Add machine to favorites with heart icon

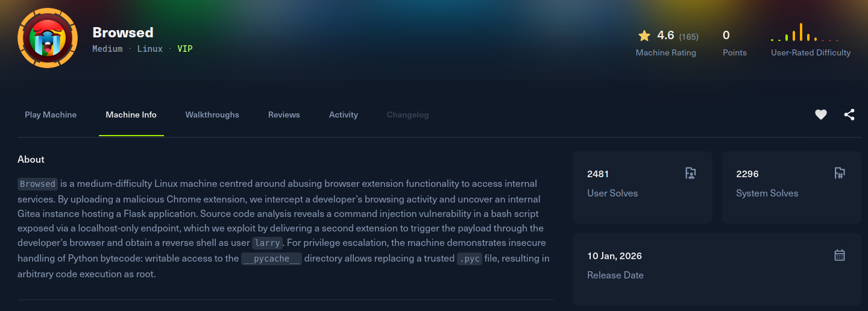(x=821, y=115)
